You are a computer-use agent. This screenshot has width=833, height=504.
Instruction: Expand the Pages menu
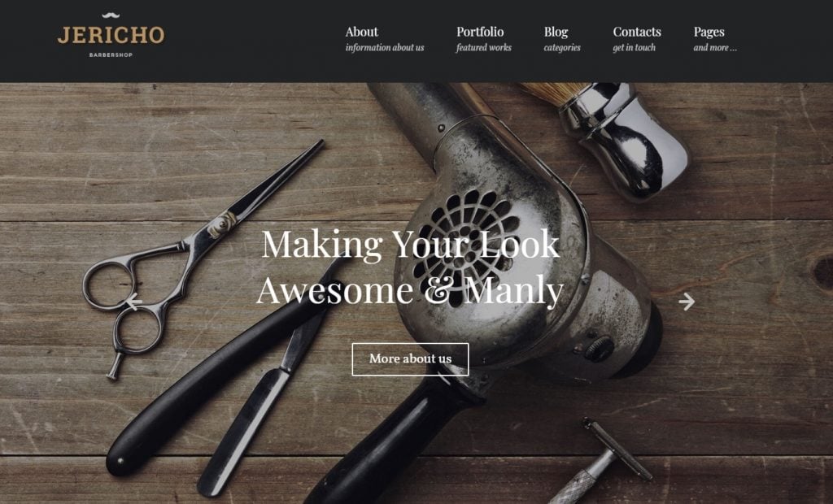click(709, 32)
